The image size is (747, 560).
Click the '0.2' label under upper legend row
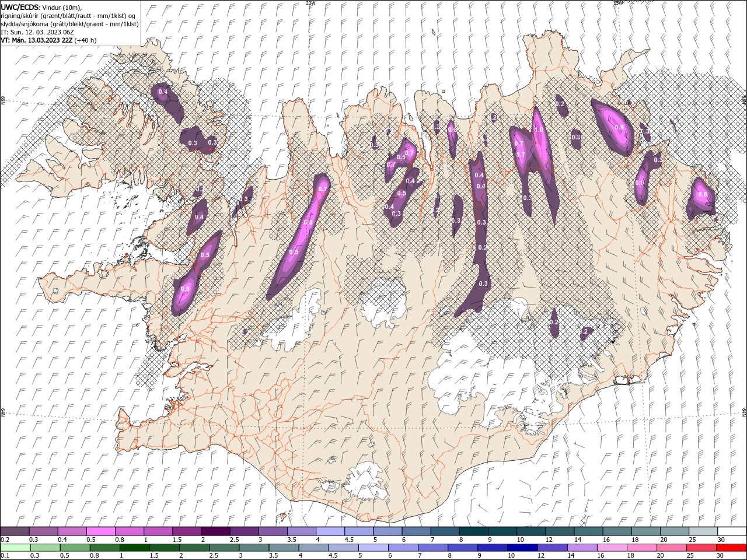(x=5, y=540)
